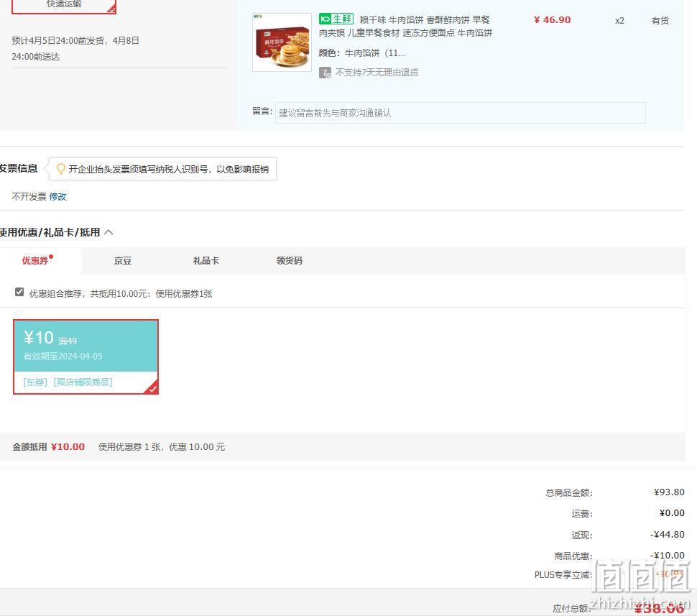This screenshot has height=616, width=697.
Task: Focus the 留言 message input field
Action: [460, 113]
